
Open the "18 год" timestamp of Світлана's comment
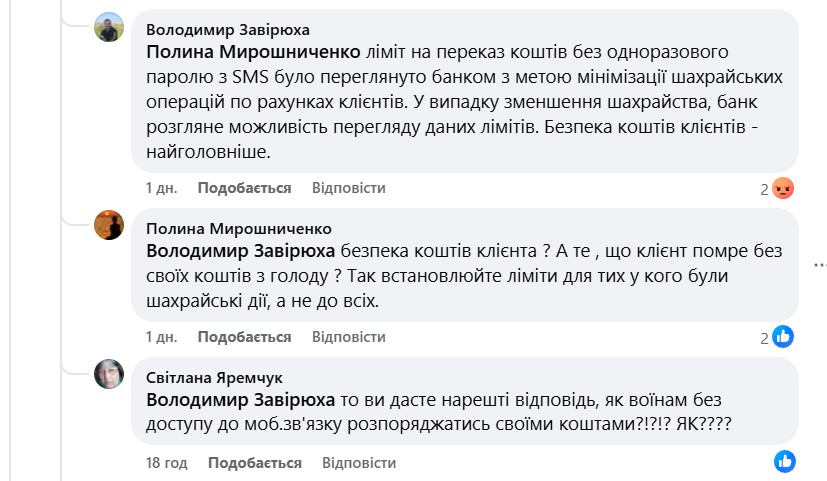(x=166, y=463)
